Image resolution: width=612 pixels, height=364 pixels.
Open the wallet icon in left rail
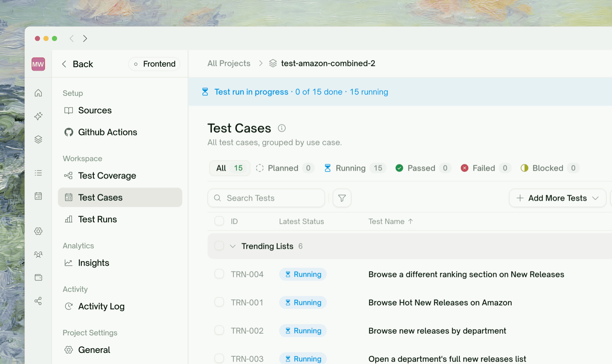38,278
